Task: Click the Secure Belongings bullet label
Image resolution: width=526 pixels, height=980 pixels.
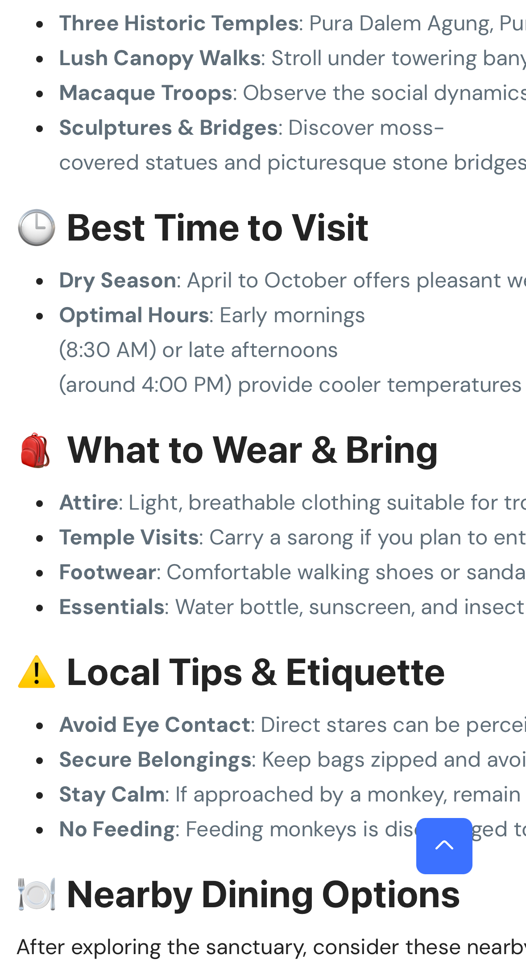Action: click(x=155, y=760)
